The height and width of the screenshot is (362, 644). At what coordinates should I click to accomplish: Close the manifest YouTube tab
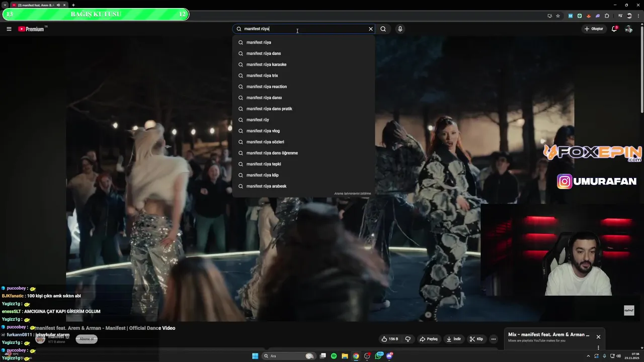coord(64,5)
